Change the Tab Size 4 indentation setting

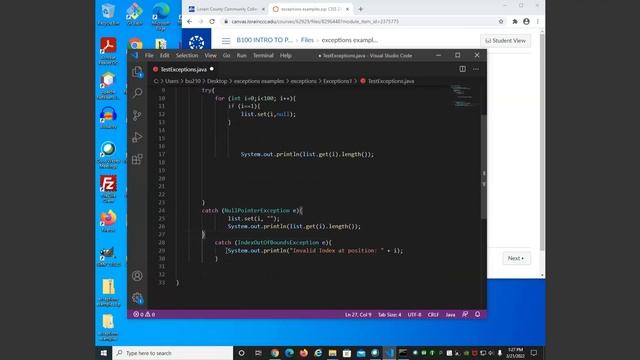click(389, 315)
